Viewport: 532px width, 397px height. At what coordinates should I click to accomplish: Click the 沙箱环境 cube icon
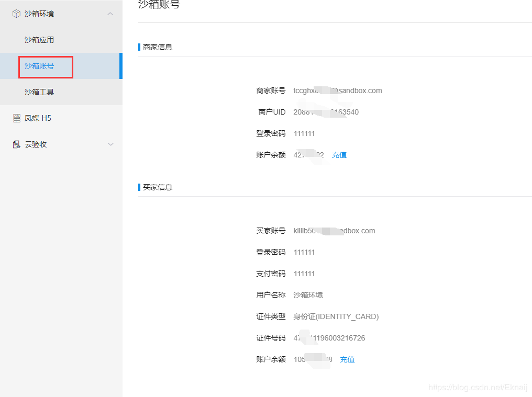click(x=16, y=14)
